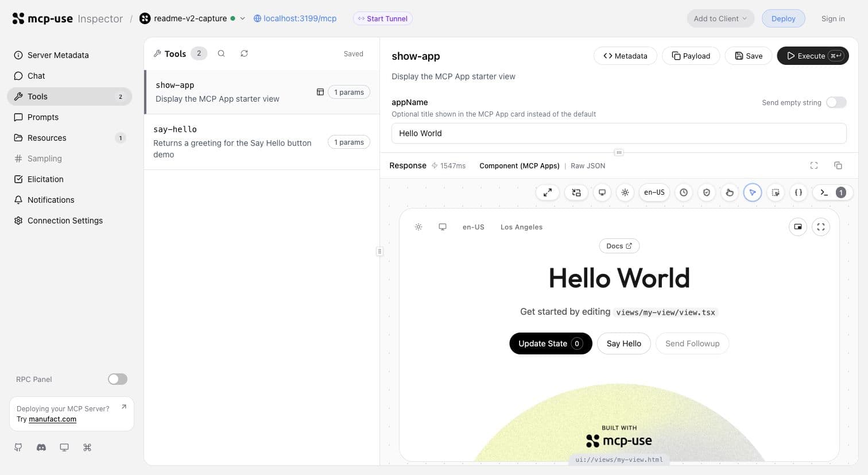The width and height of the screenshot is (868, 475).
Task: Click the arrow icon on deploy promo card
Action: (x=124, y=407)
